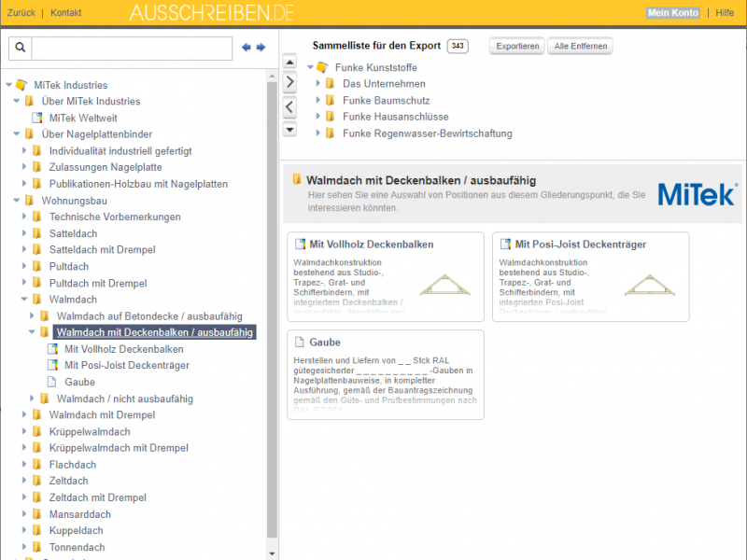Click the folder icon beside Funke Baumschutz
Screen dimensions: 747x560
331,101
